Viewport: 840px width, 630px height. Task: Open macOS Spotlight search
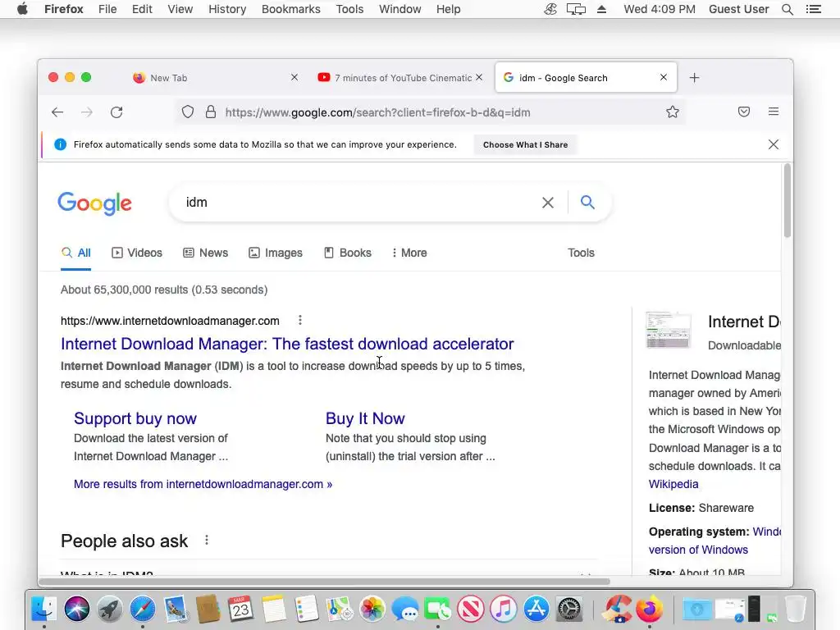(787, 9)
